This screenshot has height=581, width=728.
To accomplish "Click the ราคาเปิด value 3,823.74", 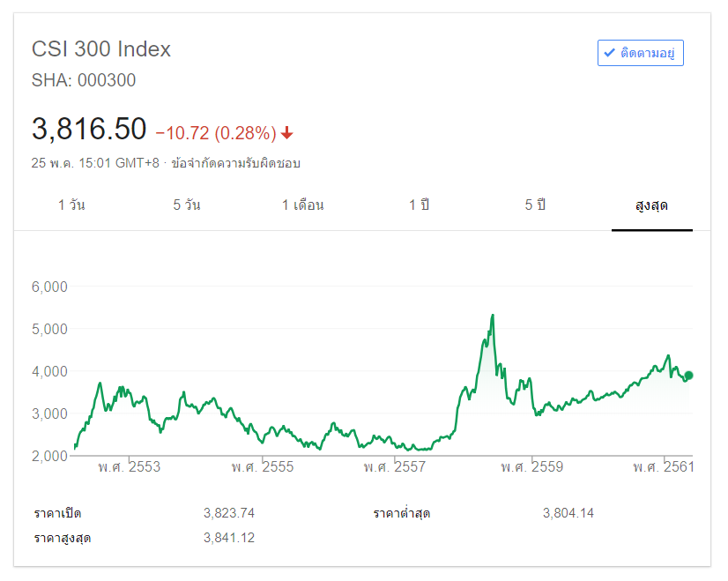I will (x=228, y=513).
